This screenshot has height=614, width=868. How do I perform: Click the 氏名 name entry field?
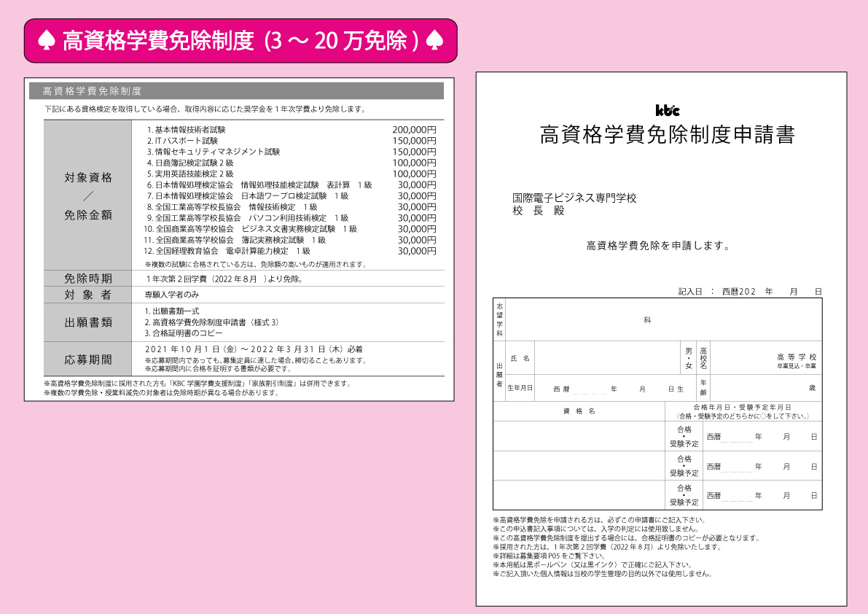pyautogui.click(x=608, y=358)
